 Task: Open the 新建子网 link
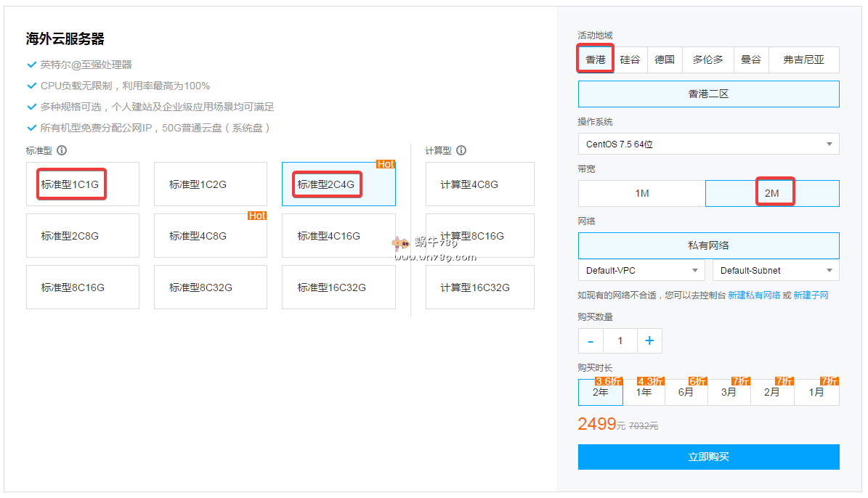(x=811, y=295)
